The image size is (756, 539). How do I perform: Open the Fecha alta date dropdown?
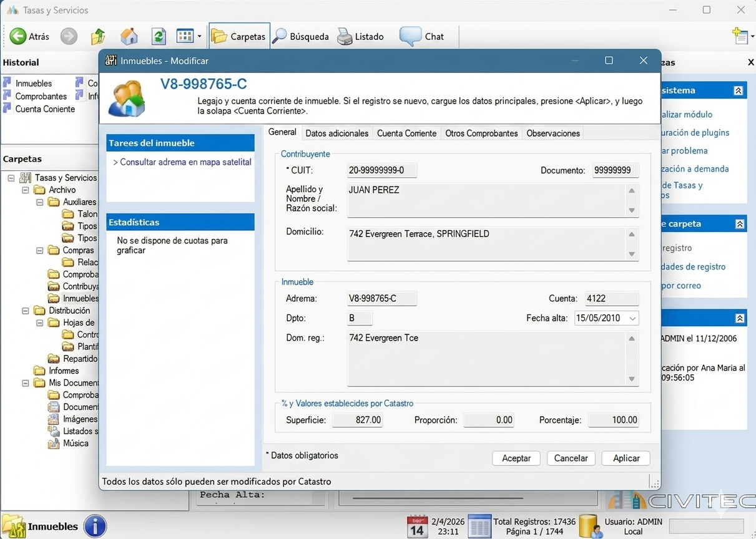(x=632, y=318)
